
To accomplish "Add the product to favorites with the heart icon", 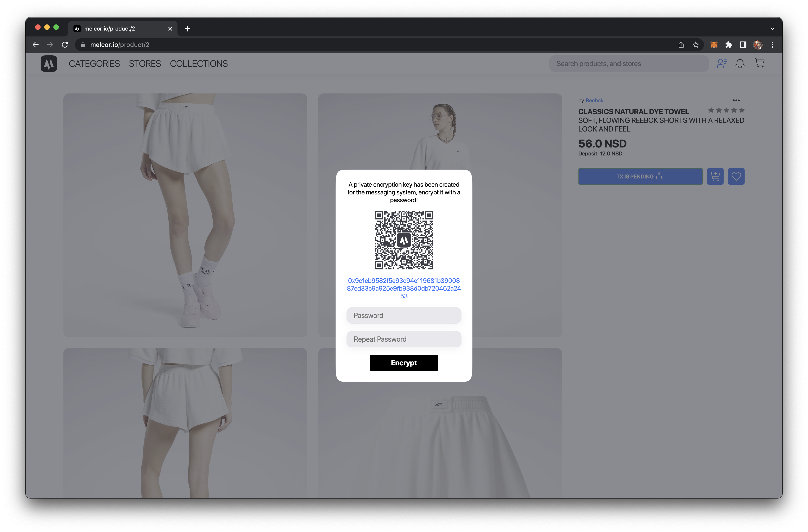I will point(736,176).
